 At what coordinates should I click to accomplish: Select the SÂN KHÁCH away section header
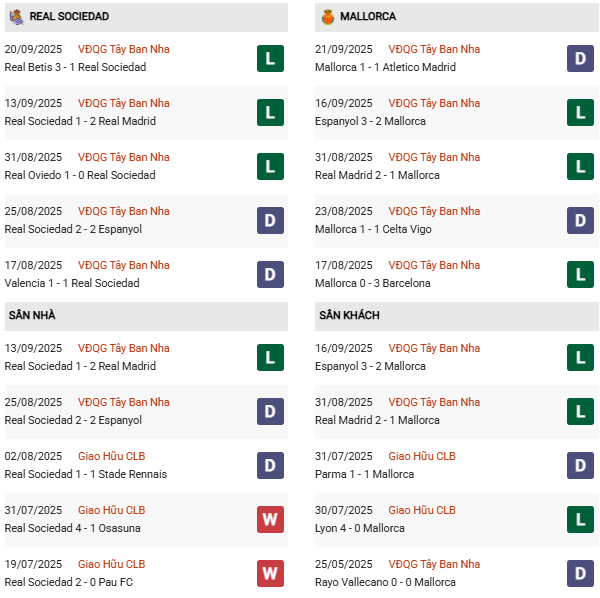click(350, 316)
